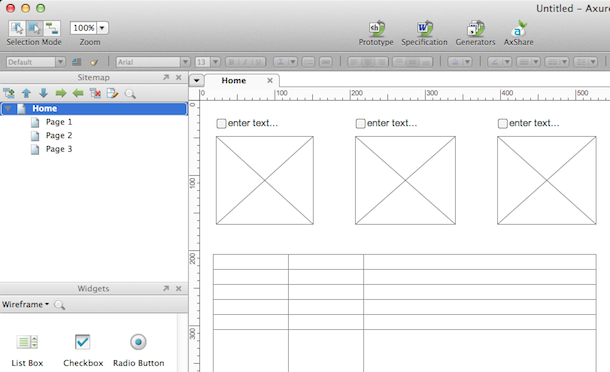
Task: Pop out the Widgets panel
Action: tap(166, 288)
